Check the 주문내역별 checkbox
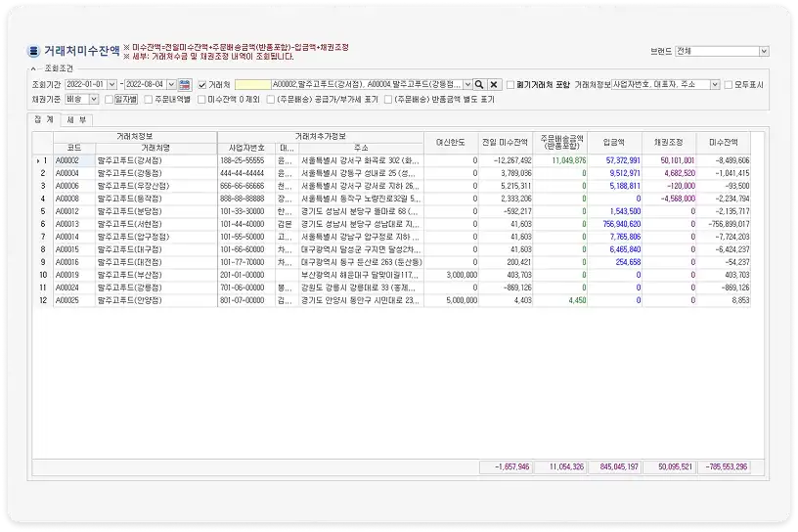 click(x=149, y=100)
